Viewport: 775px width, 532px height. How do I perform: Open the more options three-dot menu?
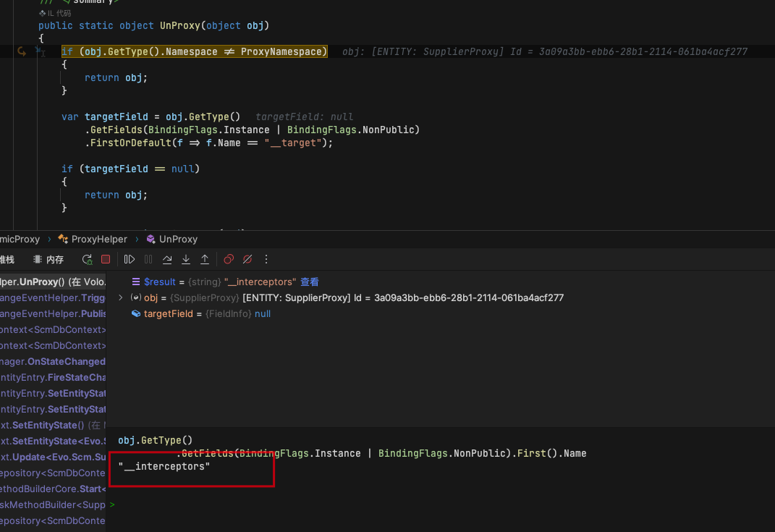click(x=266, y=258)
